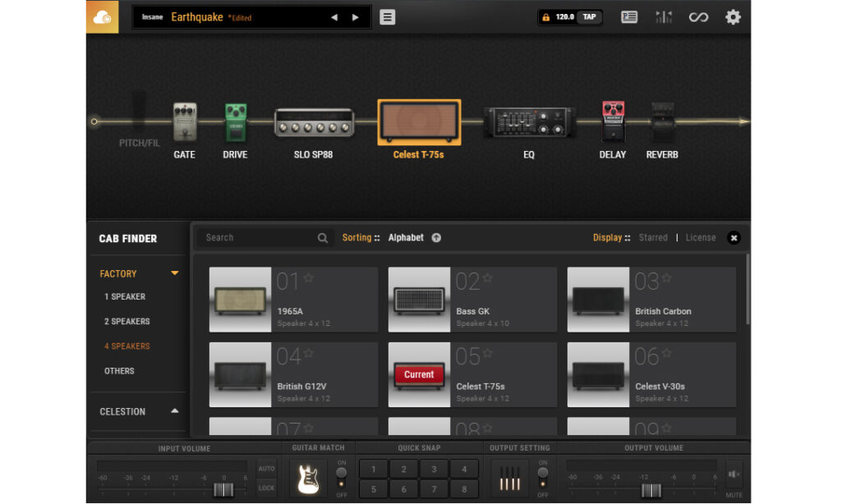This screenshot has width=841, height=504.
Task: Choose the British G12V cabinet
Action: pos(293,375)
